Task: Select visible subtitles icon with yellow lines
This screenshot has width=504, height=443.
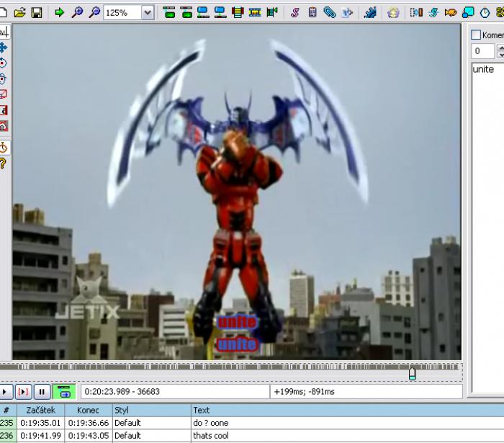Action: click(238, 13)
